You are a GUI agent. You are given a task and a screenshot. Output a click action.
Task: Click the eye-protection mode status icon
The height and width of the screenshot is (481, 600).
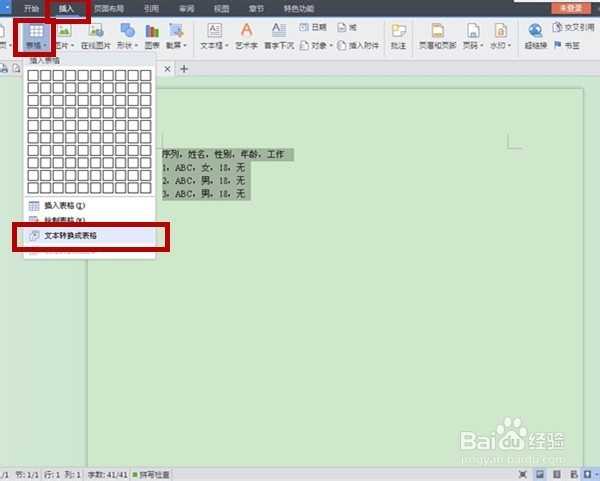(587, 474)
